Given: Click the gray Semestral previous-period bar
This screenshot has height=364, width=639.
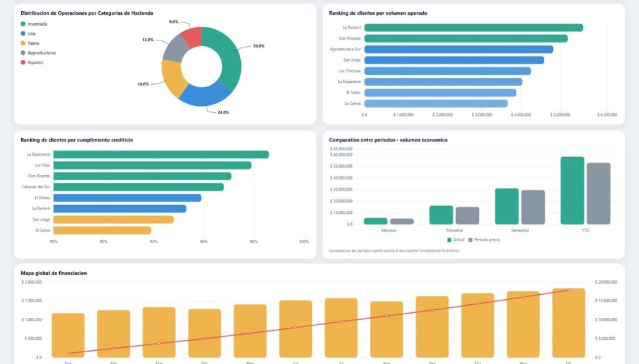Looking at the screenshot, I should coord(533,207).
